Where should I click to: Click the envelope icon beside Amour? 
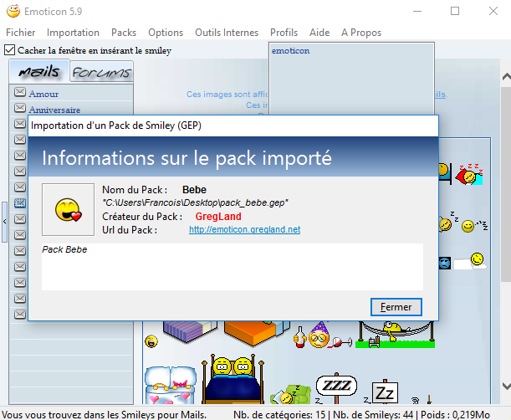[x=20, y=92]
